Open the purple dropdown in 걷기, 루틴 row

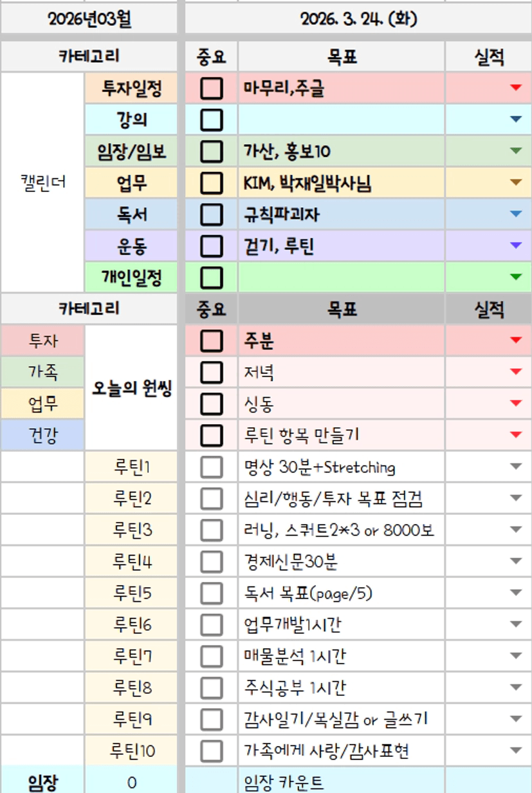(515, 245)
